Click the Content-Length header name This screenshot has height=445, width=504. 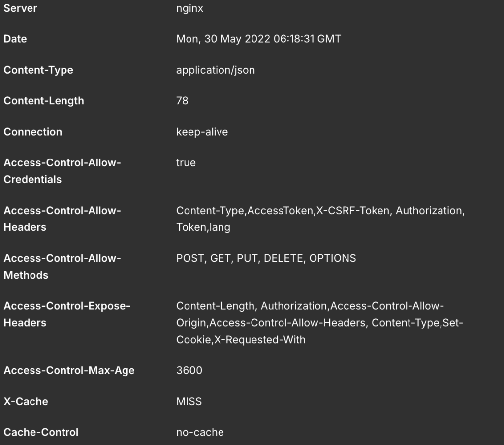[x=44, y=101]
